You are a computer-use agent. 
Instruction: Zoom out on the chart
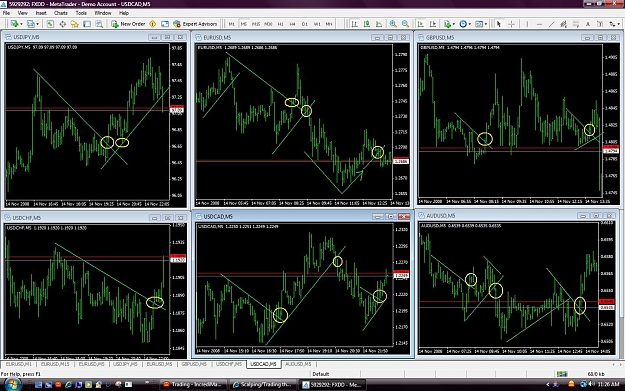(405, 24)
